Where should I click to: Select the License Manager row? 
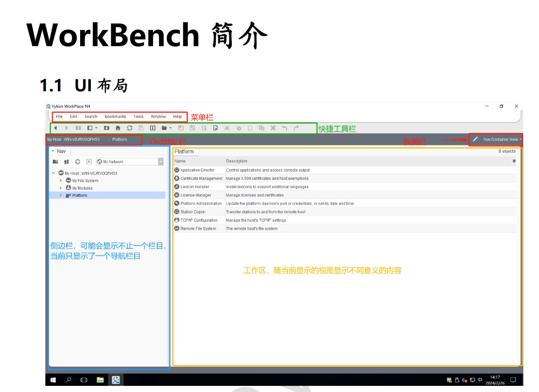(345, 195)
